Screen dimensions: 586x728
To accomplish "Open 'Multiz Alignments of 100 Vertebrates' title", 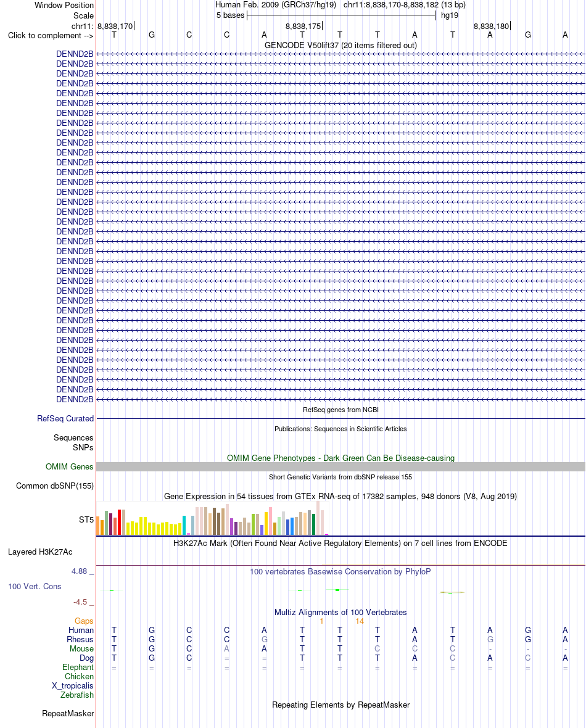I will click(340, 612).
